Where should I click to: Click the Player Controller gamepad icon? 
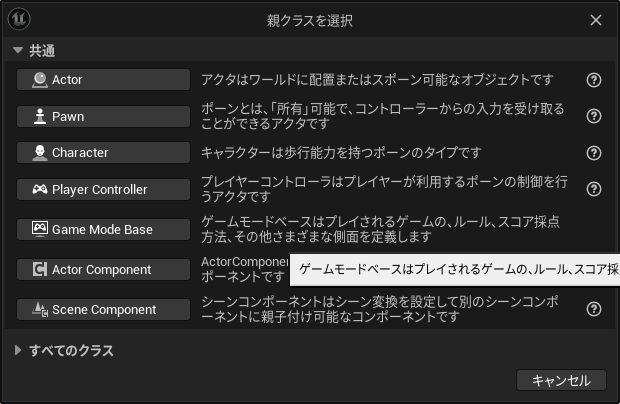point(40,189)
